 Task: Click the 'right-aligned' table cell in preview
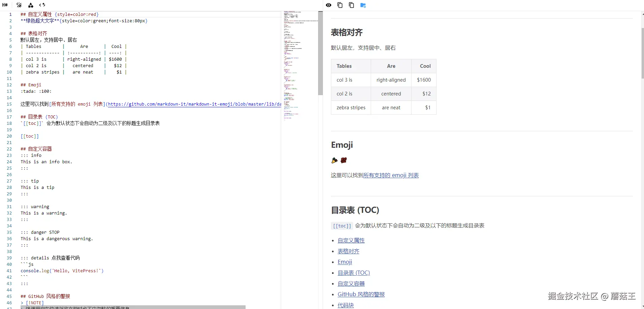click(x=391, y=80)
